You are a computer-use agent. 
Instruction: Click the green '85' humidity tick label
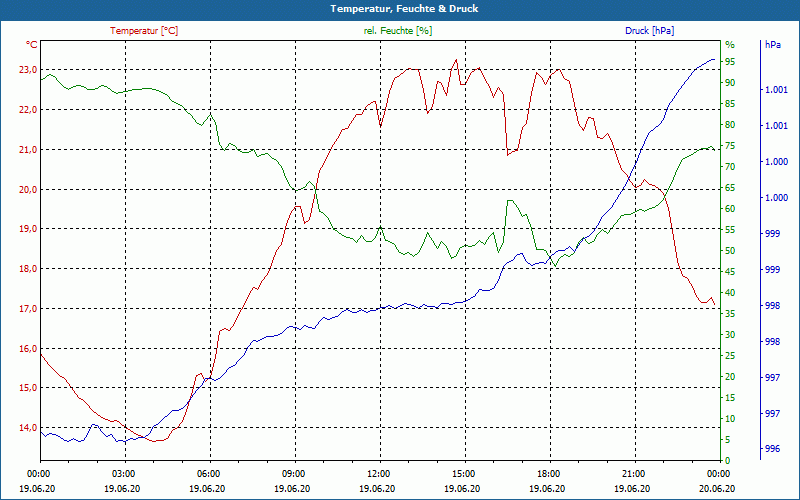coord(730,104)
